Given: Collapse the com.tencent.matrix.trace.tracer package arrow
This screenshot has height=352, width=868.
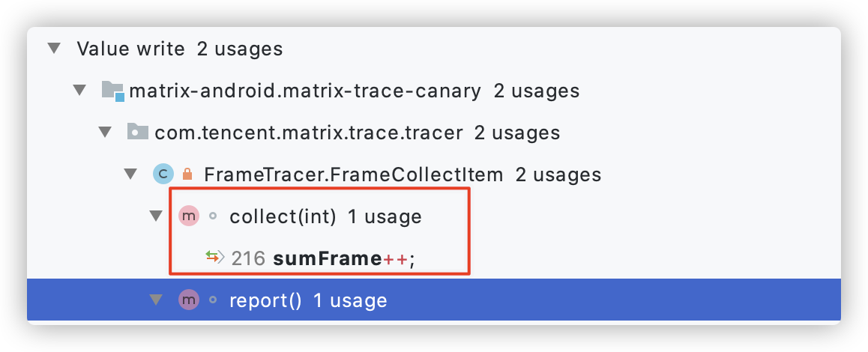Looking at the screenshot, I should 105,133.
